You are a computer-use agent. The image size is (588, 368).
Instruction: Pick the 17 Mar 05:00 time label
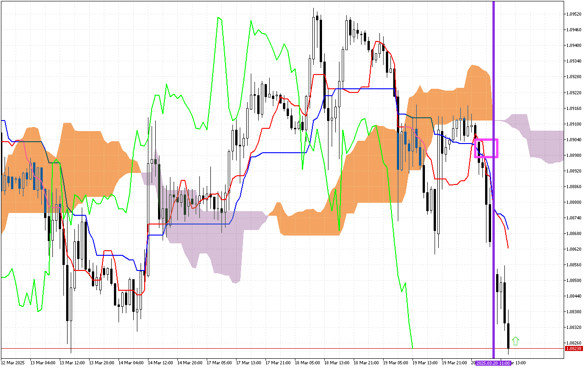[x=219, y=363]
